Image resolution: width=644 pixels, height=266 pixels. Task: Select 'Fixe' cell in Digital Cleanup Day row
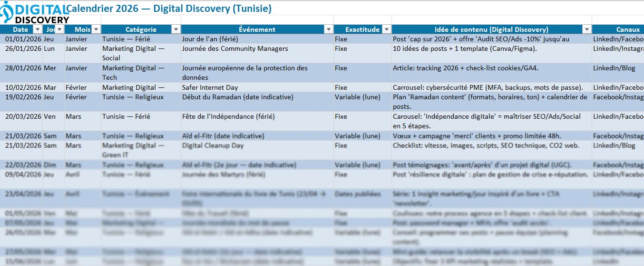[362, 150]
